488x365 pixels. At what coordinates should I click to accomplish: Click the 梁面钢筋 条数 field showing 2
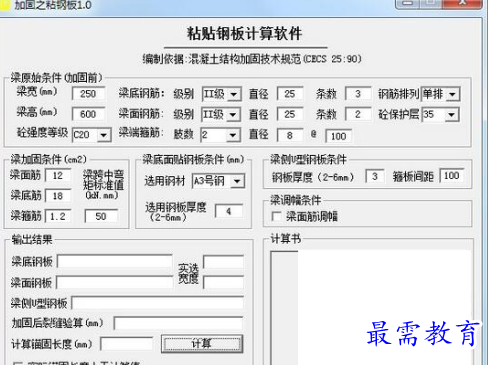(358, 114)
